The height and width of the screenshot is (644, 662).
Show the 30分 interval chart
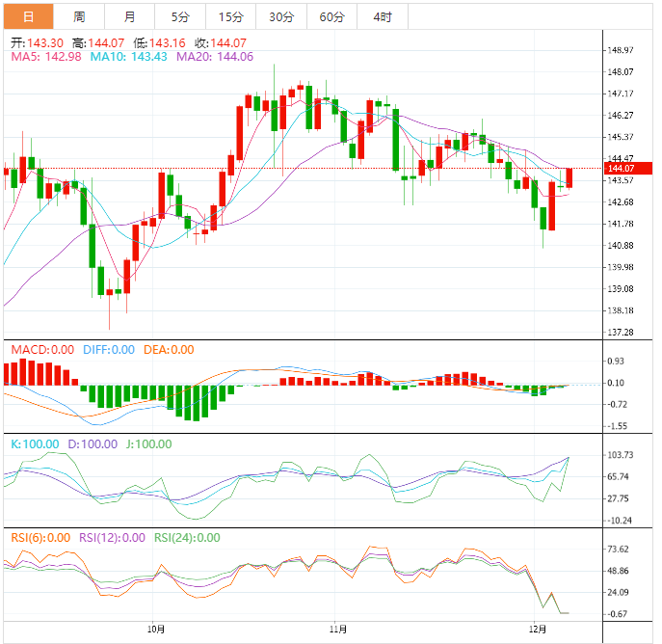(x=281, y=16)
